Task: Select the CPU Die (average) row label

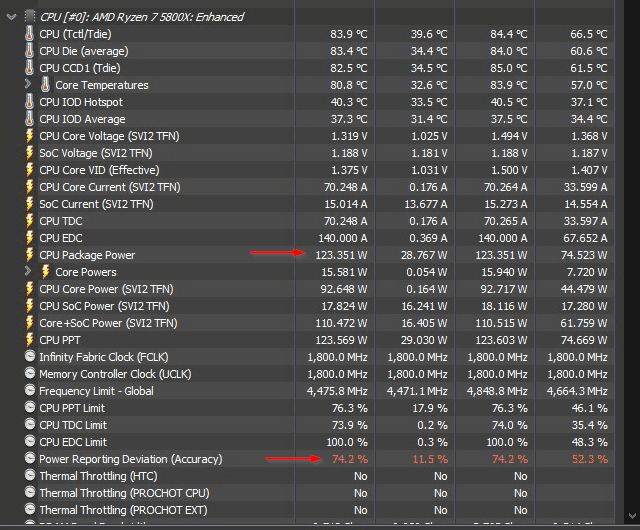Action: pos(84,51)
